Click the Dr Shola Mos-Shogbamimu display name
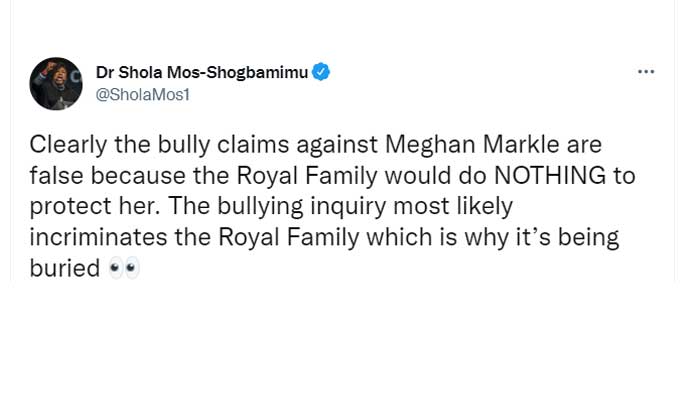 click(x=201, y=72)
